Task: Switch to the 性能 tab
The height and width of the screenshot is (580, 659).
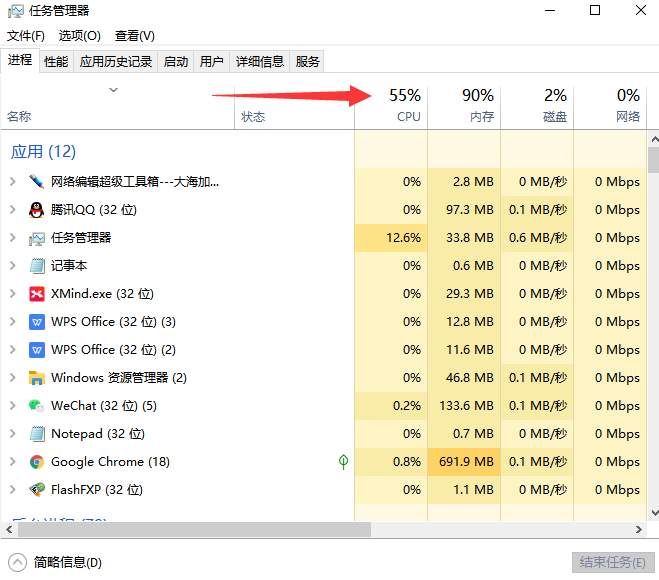Action: [x=56, y=62]
